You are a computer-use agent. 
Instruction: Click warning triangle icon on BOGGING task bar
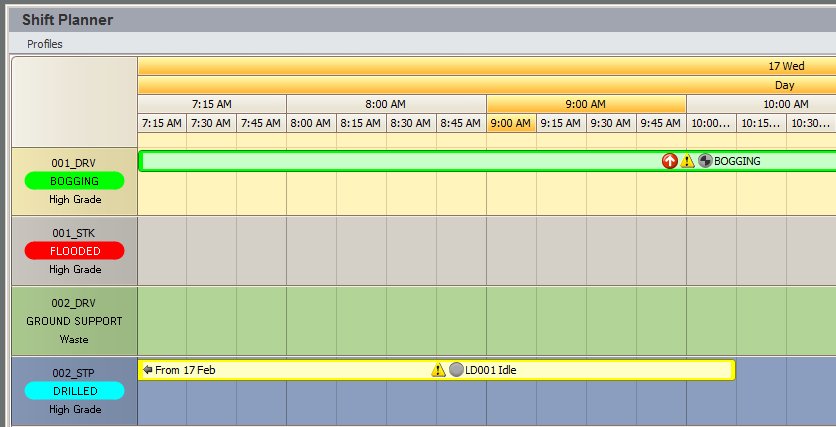pos(687,161)
